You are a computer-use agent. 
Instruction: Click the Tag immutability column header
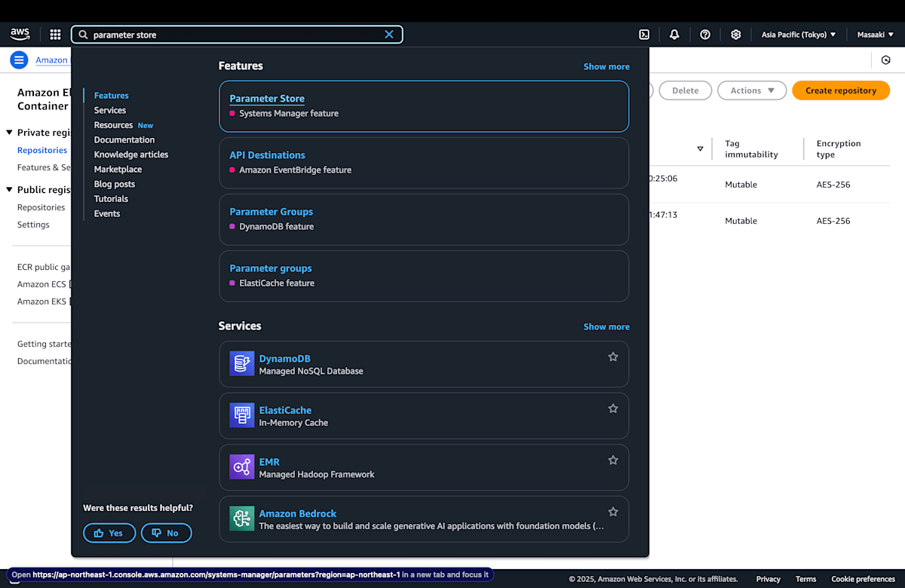(751, 149)
